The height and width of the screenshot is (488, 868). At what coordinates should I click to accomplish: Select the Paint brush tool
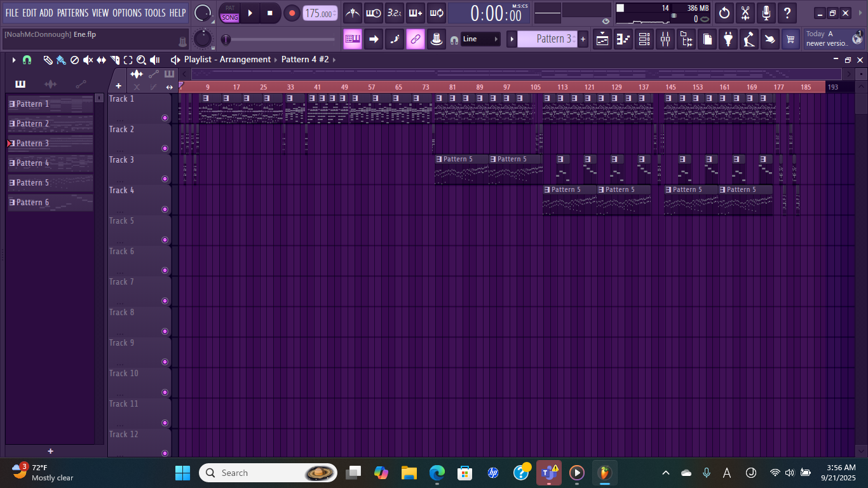tap(61, 60)
